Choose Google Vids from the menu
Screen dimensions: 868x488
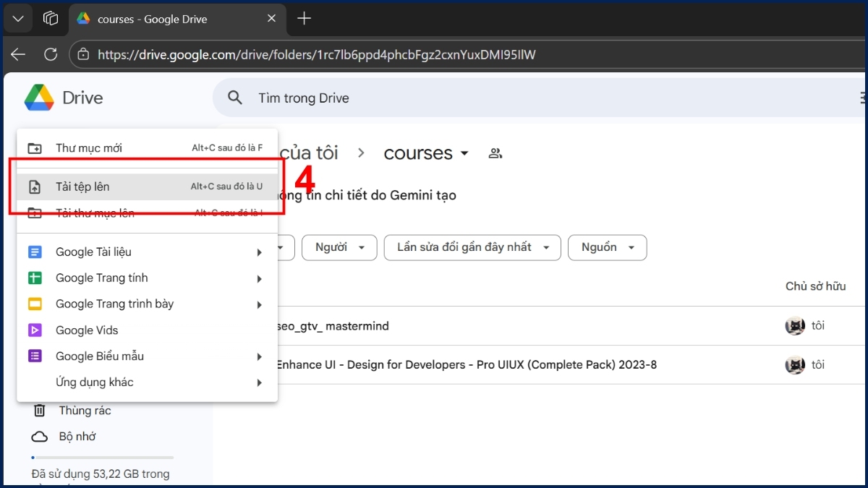(x=148, y=330)
